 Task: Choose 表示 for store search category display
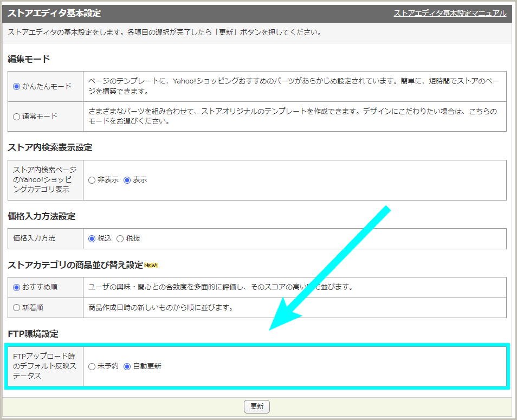(x=127, y=180)
